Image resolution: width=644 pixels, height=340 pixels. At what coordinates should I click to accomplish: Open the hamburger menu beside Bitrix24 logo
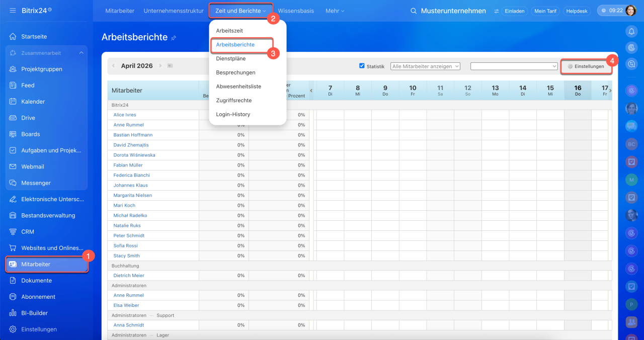click(x=13, y=11)
